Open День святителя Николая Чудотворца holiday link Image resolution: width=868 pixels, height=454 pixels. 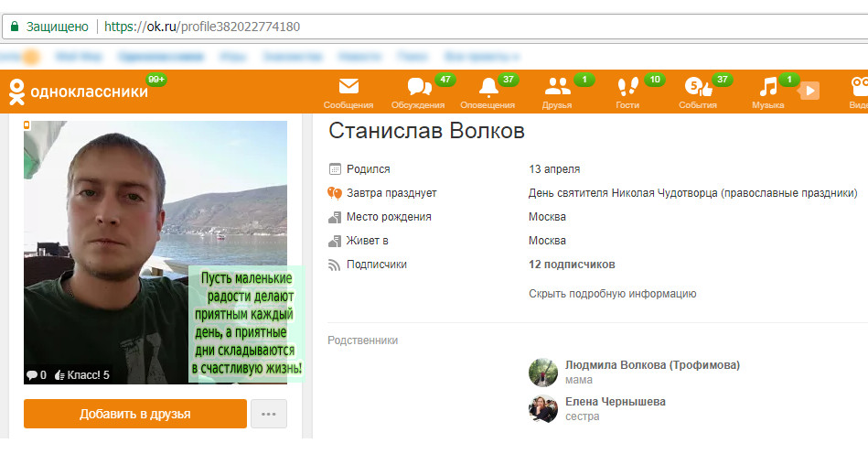(x=693, y=193)
